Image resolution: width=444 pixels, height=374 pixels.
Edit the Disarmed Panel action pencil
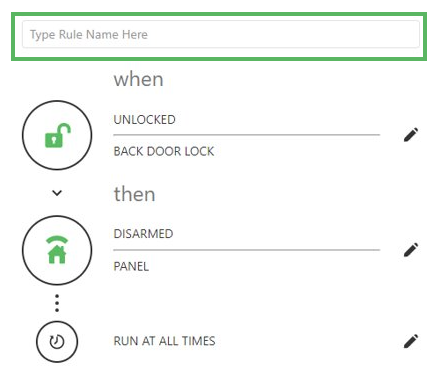click(411, 250)
